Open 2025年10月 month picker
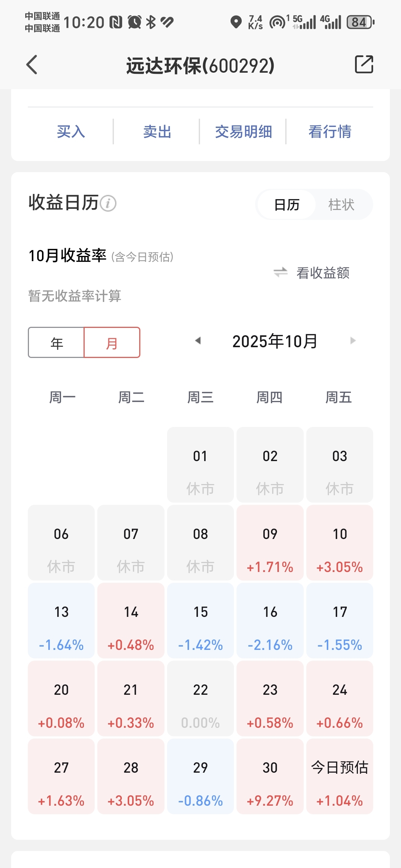Viewport: 401px width, 868px height. coord(275,341)
